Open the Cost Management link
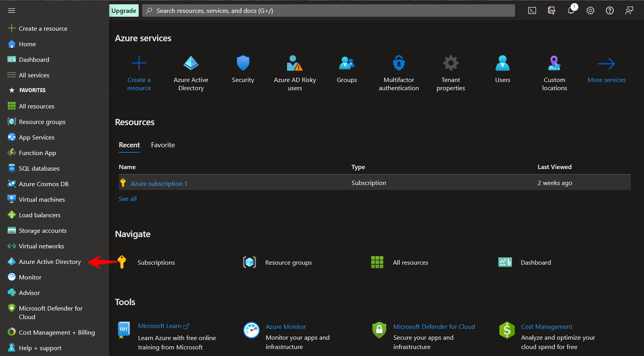 click(x=547, y=326)
